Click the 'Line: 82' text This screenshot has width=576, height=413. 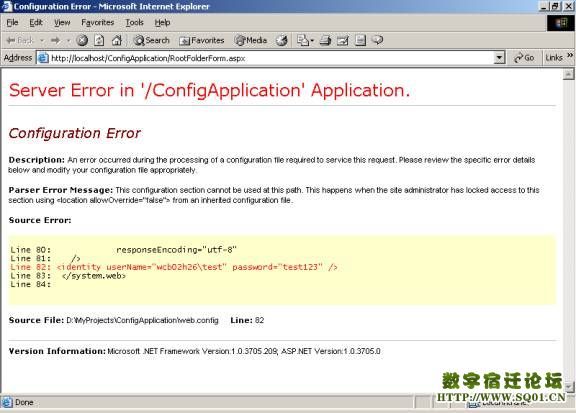tap(247, 320)
